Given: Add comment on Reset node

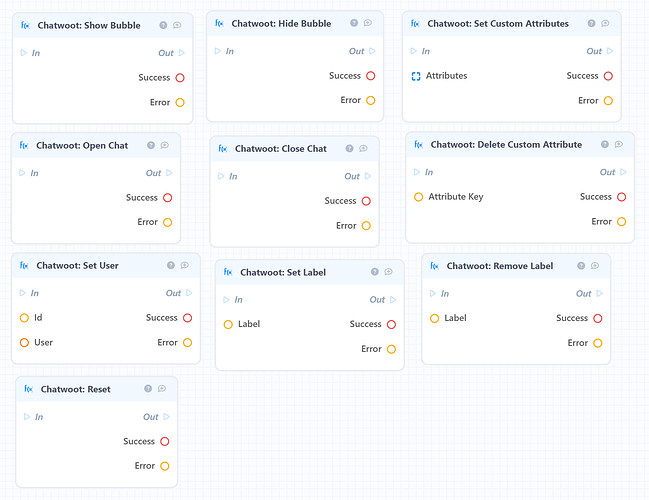Looking at the screenshot, I should point(162,388).
